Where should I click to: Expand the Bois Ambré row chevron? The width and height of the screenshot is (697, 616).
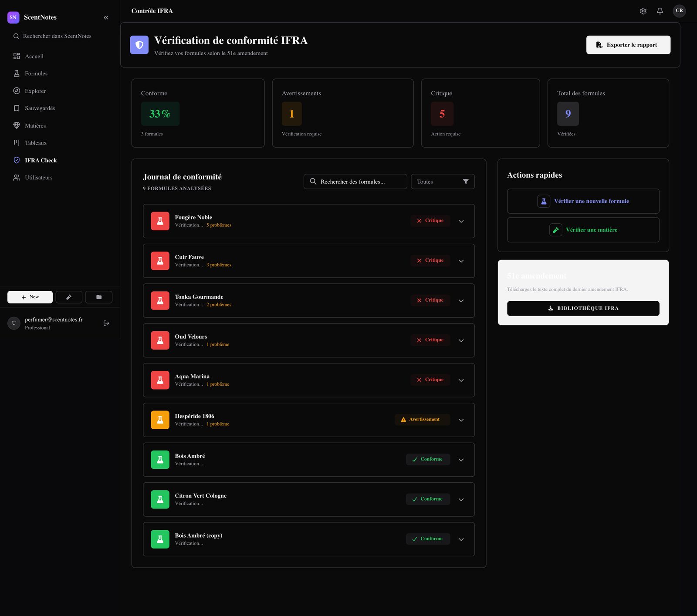coord(461,460)
